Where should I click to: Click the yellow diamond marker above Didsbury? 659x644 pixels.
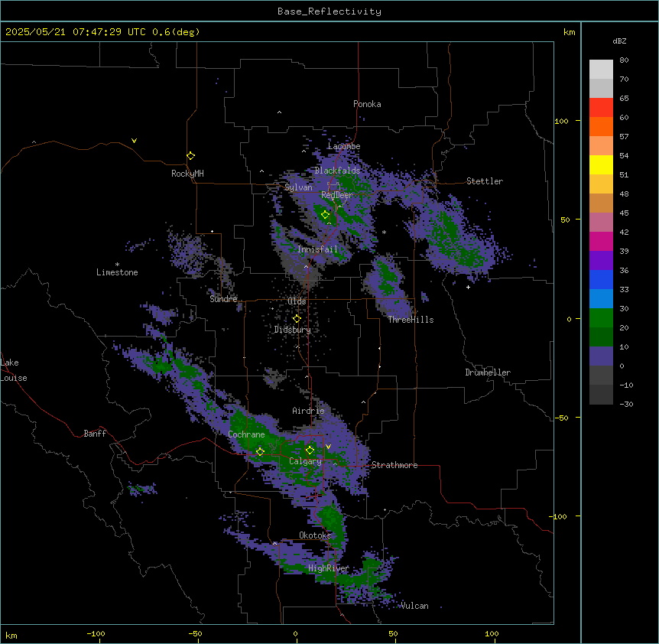[297, 319]
